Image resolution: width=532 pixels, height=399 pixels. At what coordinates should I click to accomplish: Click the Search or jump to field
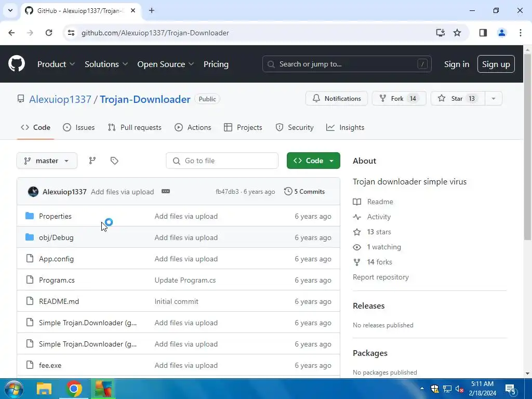click(347, 64)
